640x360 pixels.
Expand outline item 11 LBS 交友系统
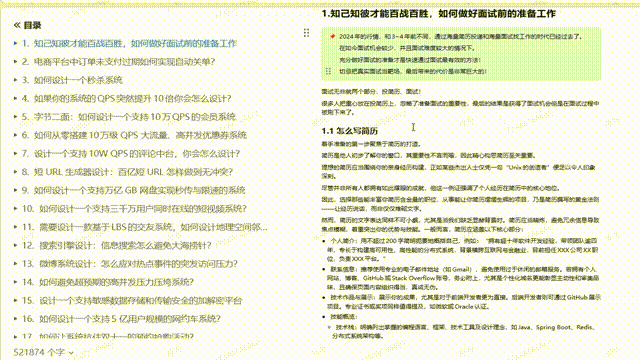16,227
